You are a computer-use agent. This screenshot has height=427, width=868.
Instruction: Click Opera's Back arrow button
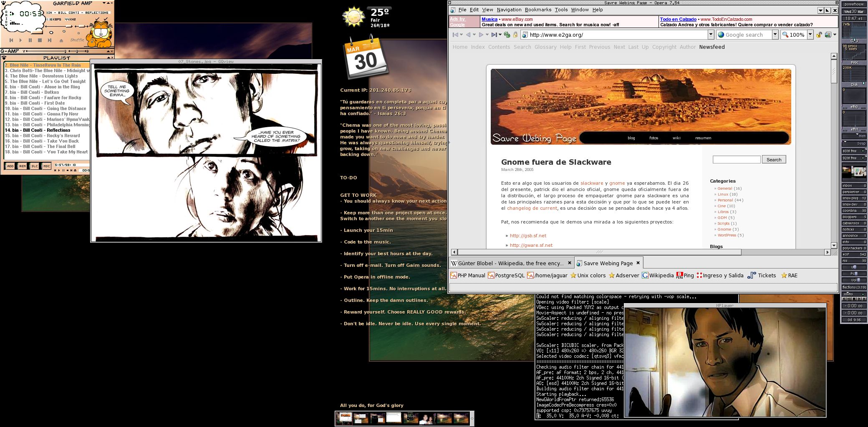pos(468,35)
